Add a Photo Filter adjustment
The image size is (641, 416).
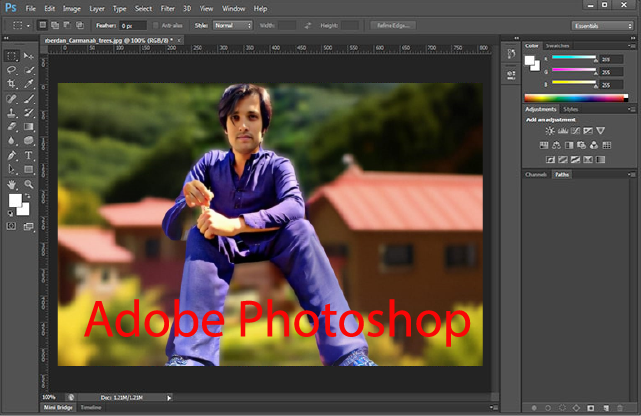pos(581,145)
